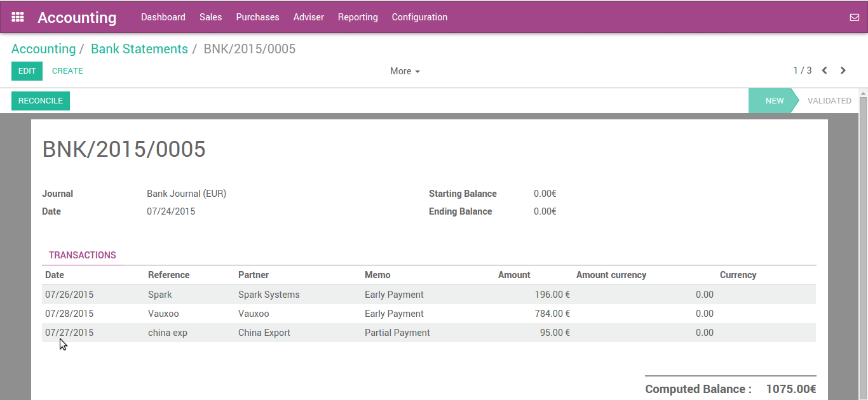This screenshot has height=400, width=868.
Task: Open the Sales menu
Action: [x=210, y=17]
